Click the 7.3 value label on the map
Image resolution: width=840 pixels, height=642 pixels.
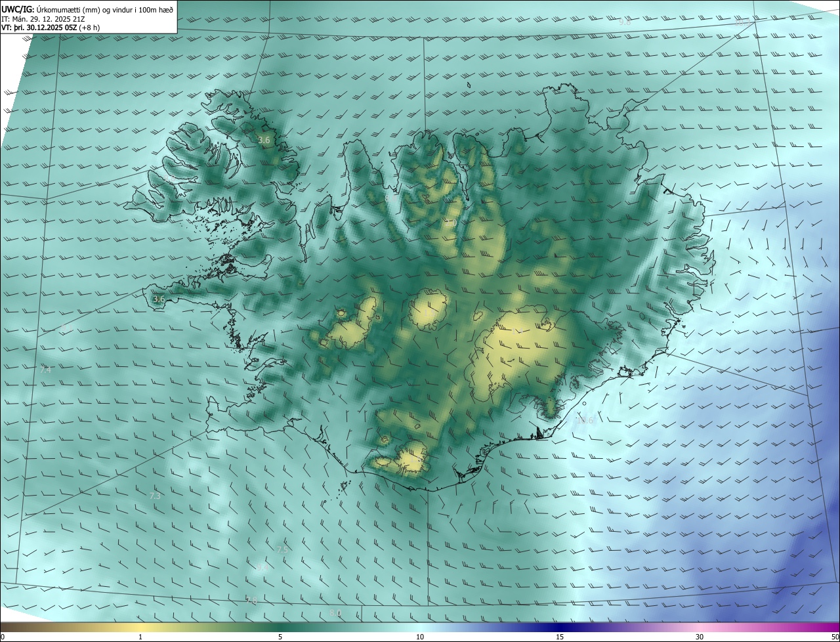[155, 496]
